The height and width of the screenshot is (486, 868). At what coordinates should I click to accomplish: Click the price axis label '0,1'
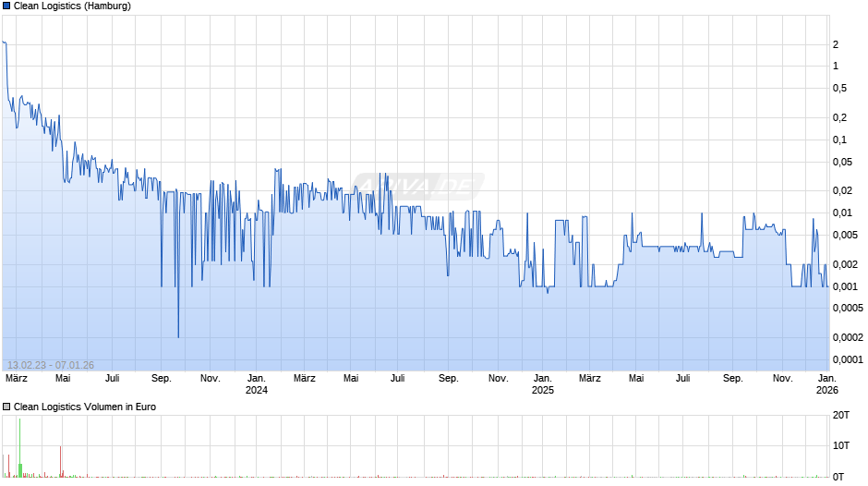(839, 140)
